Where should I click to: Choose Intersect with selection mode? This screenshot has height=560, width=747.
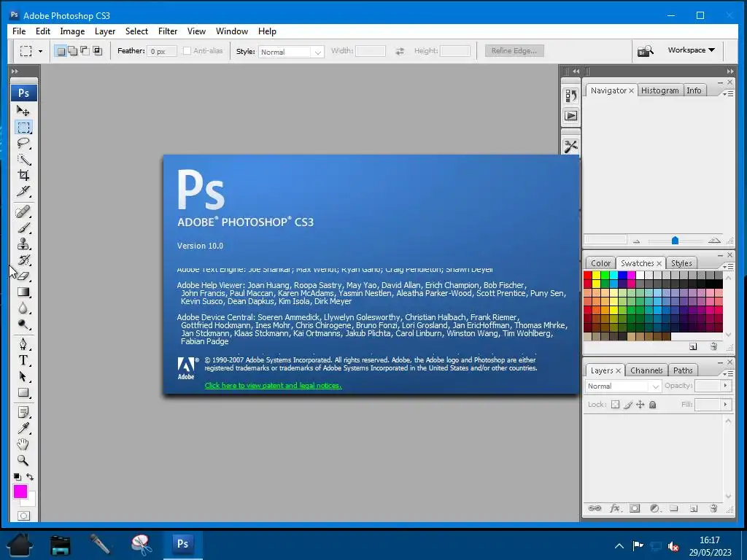[97, 51]
